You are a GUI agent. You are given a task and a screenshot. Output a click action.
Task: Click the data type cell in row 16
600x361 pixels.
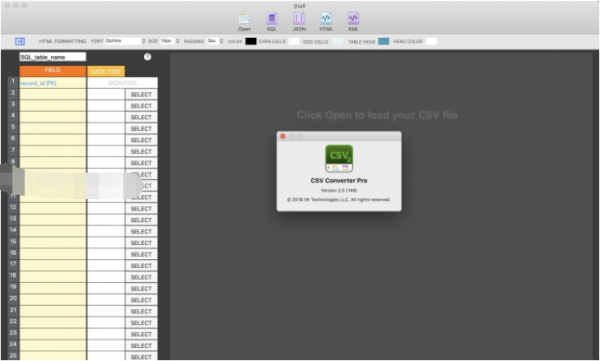[x=106, y=255]
